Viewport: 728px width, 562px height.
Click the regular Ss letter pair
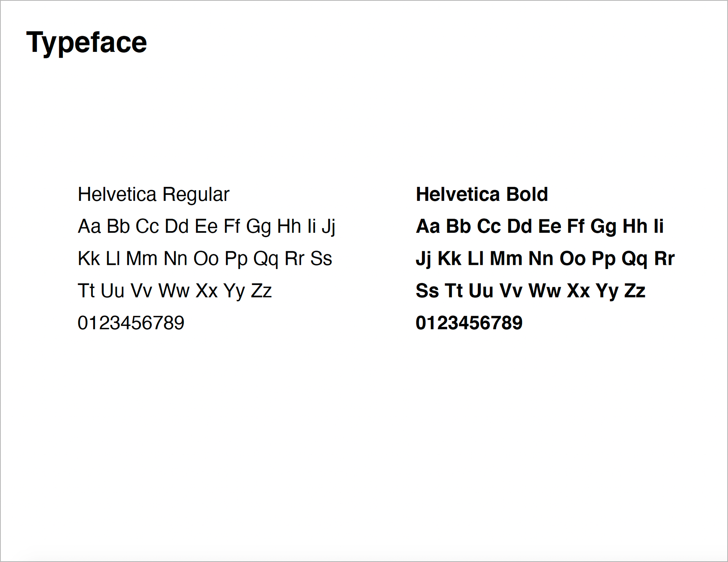[321, 258]
